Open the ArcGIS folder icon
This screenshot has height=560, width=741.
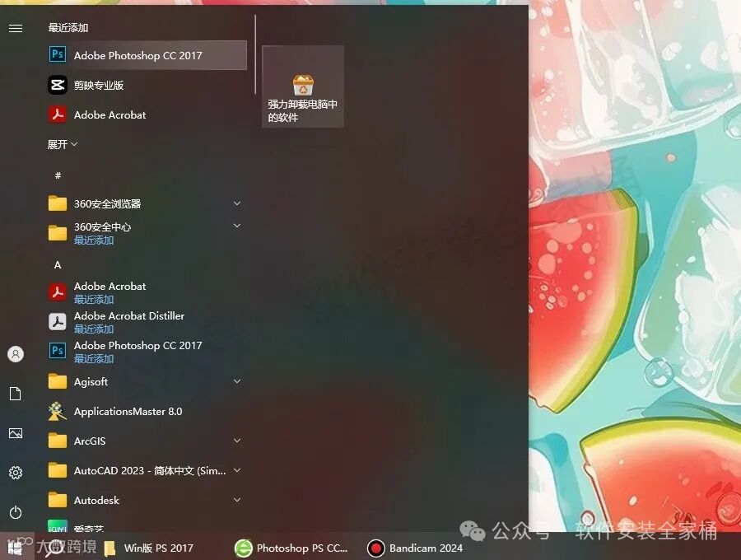click(x=58, y=441)
